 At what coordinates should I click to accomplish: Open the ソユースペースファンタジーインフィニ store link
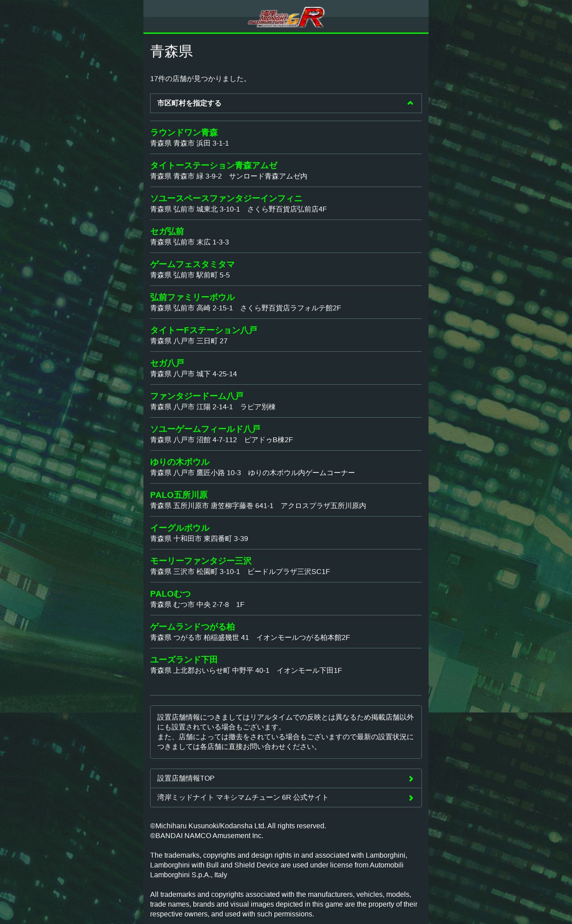click(226, 198)
